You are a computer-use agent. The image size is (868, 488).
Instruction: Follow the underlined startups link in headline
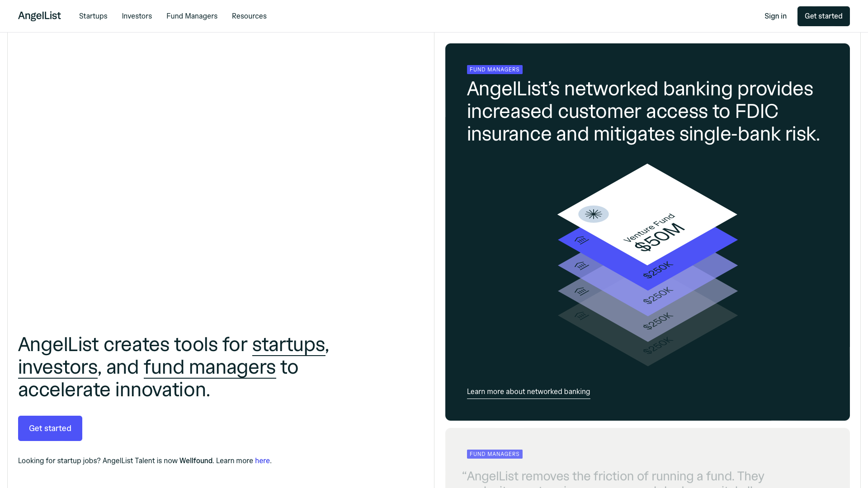pyautogui.click(x=288, y=345)
